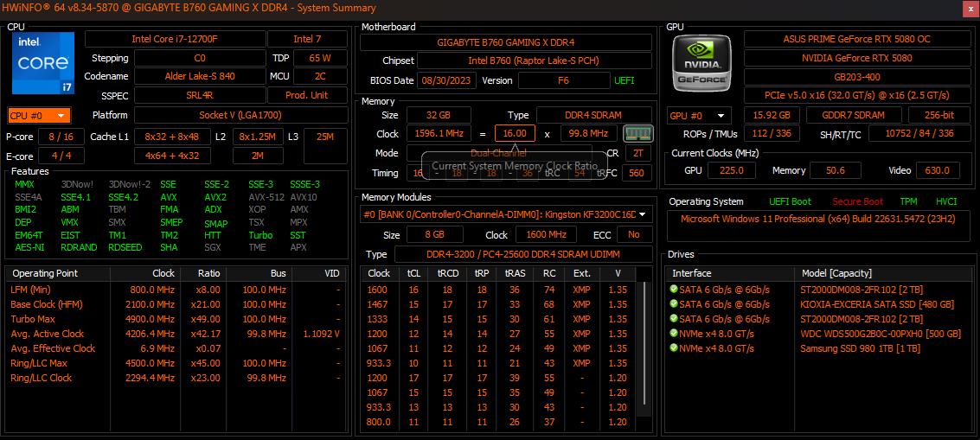Click the P-core 8 / 16 value

pyautogui.click(x=61, y=137)
